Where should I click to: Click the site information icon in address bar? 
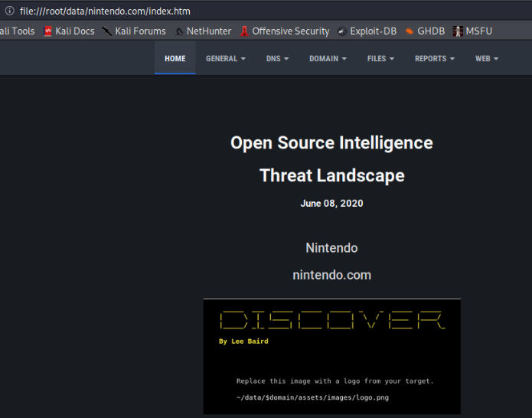tap(9, 11)
